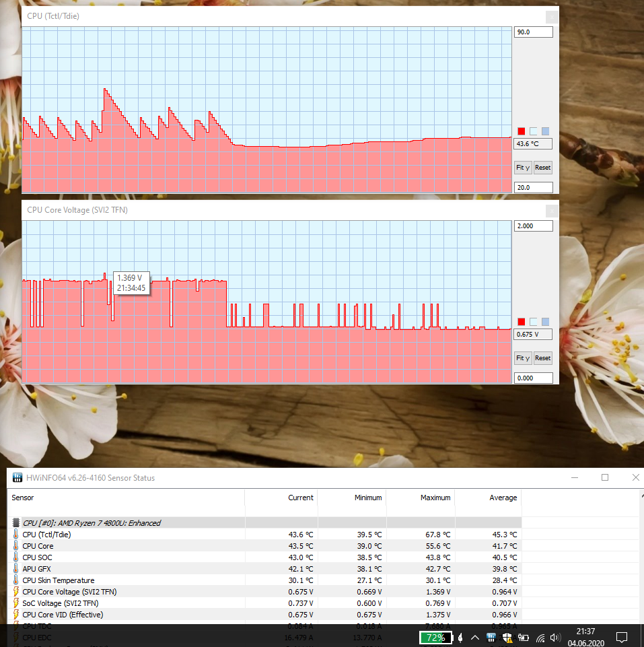Click lightning icon beside CPU Core Voltage row
Image resolution: width=644 pixels, height=647 pixels.
(x=15, y=592)
